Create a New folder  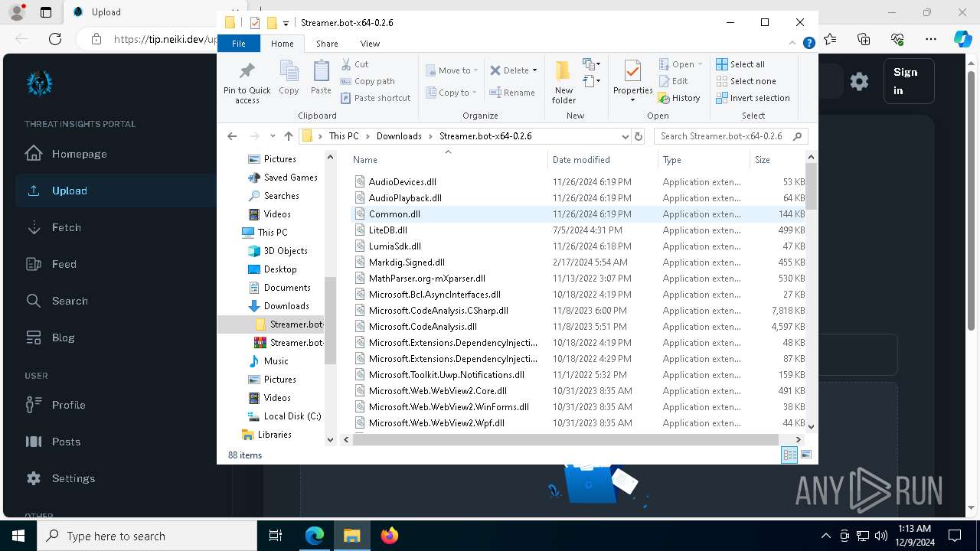(563, 83)
